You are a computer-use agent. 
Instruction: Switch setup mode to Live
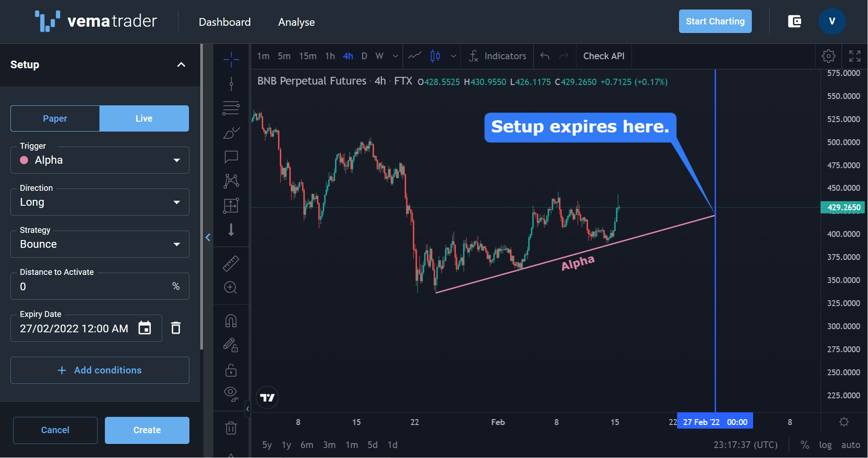(x=144, y=118)
